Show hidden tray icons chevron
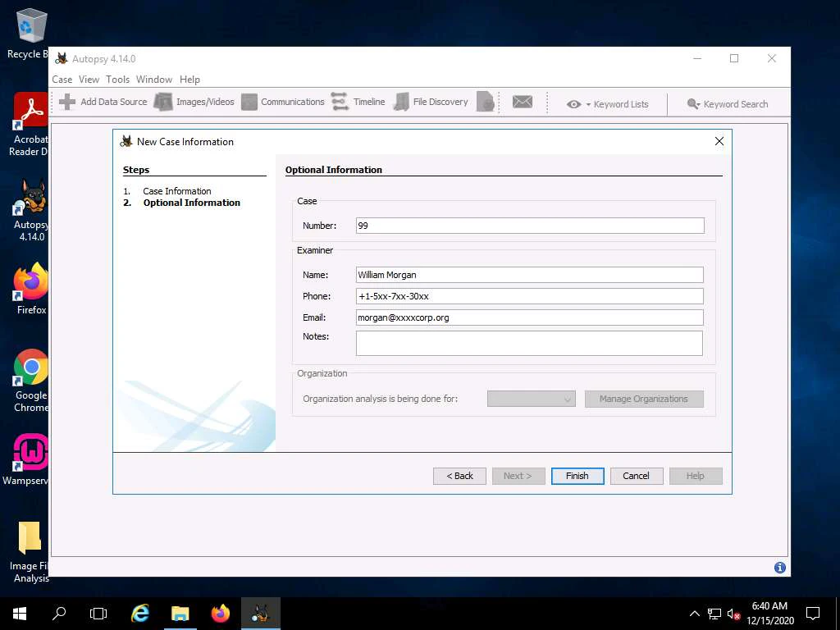 click(694, 614)
